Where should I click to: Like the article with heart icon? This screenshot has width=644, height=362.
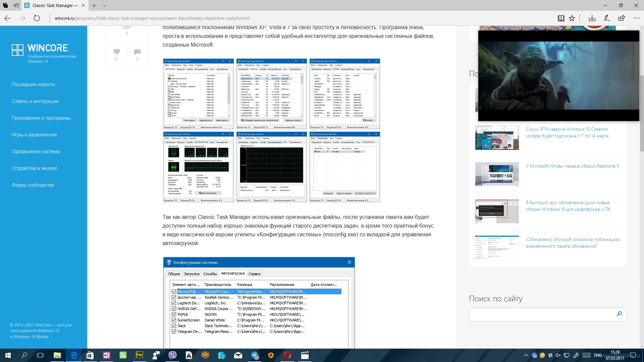116,52
